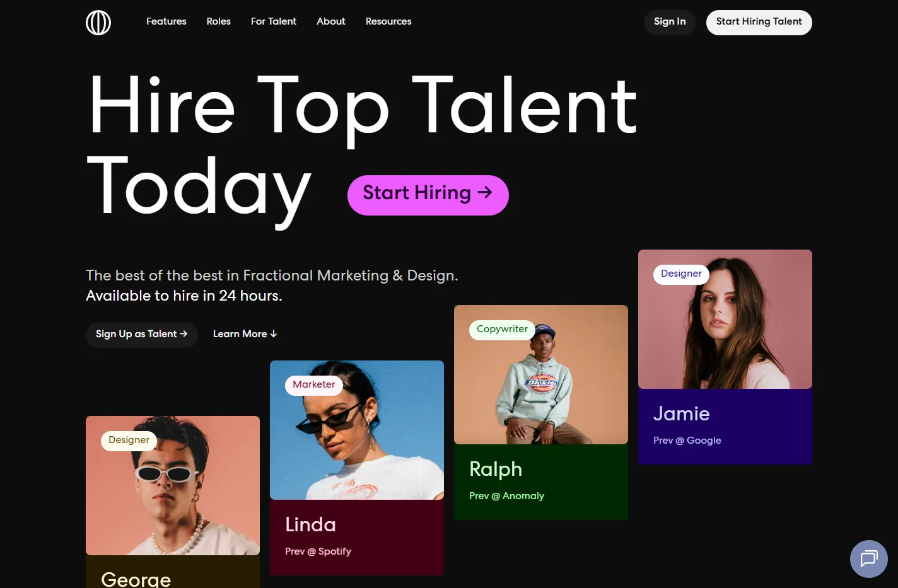Open the Features menu

point(166,21)
